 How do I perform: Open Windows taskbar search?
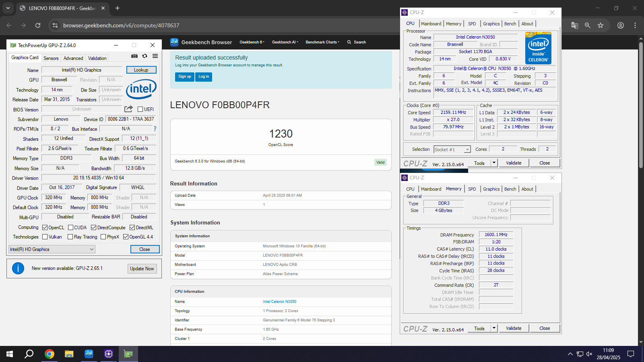[29, 354]
